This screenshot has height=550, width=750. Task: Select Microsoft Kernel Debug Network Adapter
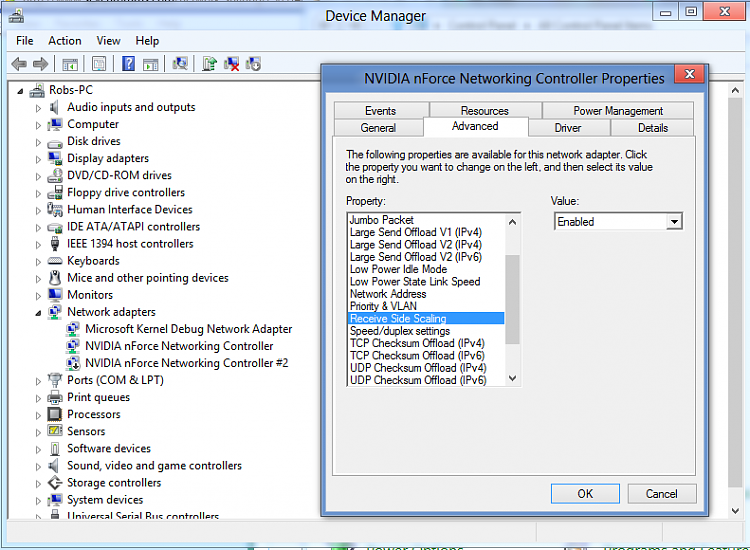188,329
